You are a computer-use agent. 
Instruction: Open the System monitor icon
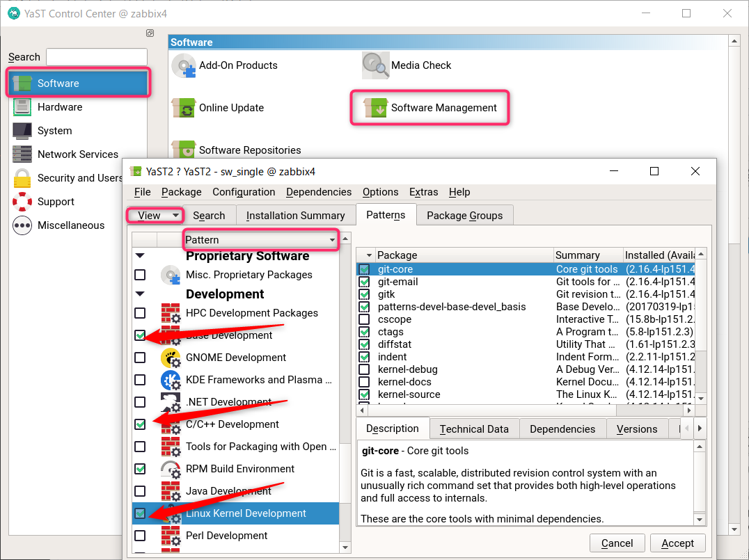(x=22, y=130)
